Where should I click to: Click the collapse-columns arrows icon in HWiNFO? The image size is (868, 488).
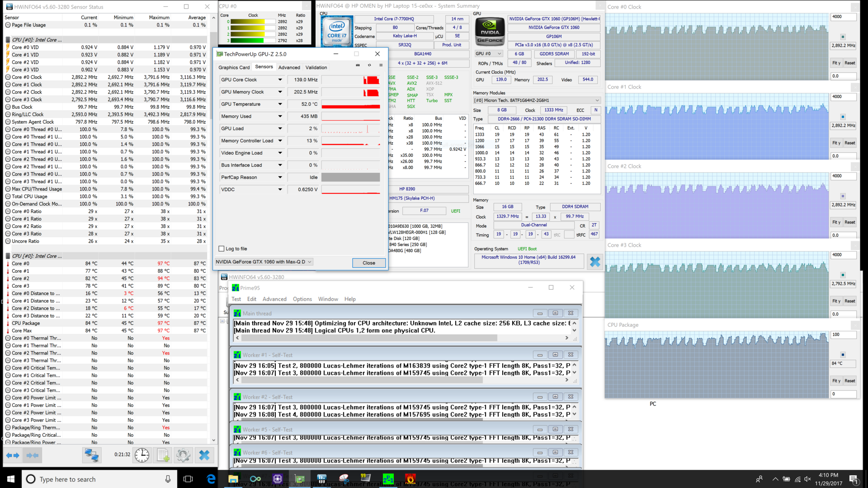33,455
